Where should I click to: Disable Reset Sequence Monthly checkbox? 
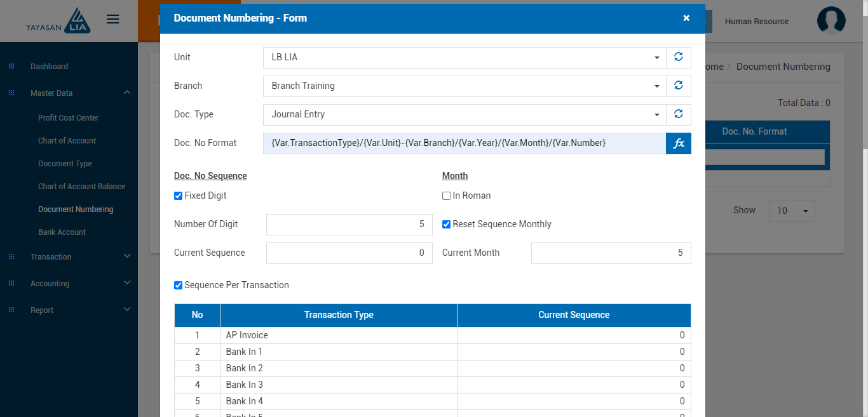click(447, 225)
